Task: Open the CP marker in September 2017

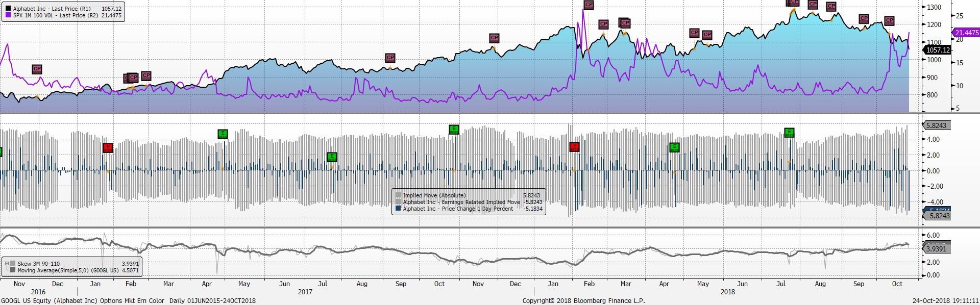Action: tap(390, 58)
